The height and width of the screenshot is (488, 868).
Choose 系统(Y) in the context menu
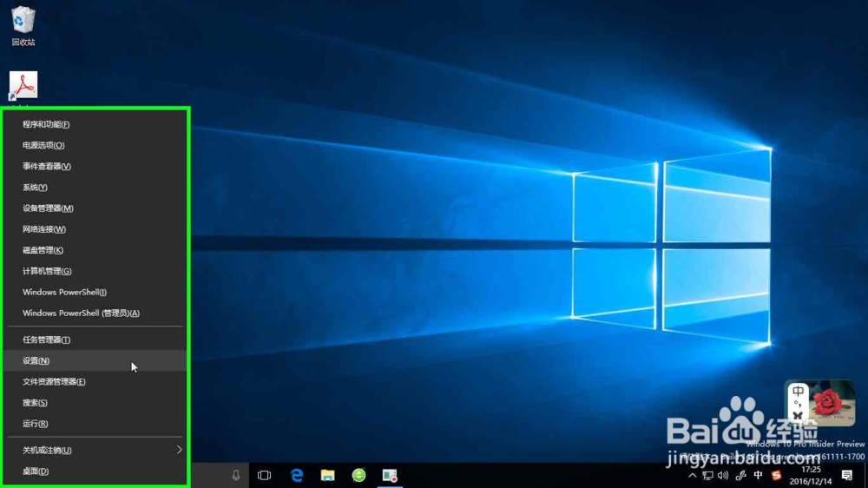tap(95, 188)
